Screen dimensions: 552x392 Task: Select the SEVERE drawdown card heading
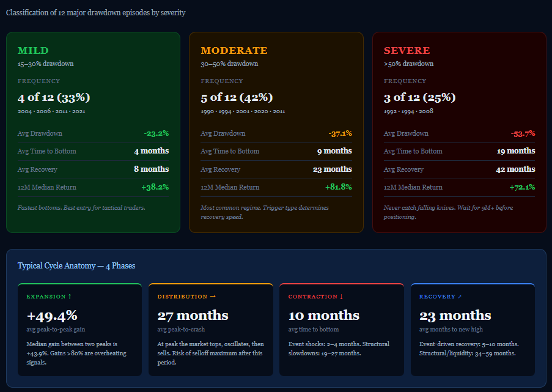(x=407, y=50)
